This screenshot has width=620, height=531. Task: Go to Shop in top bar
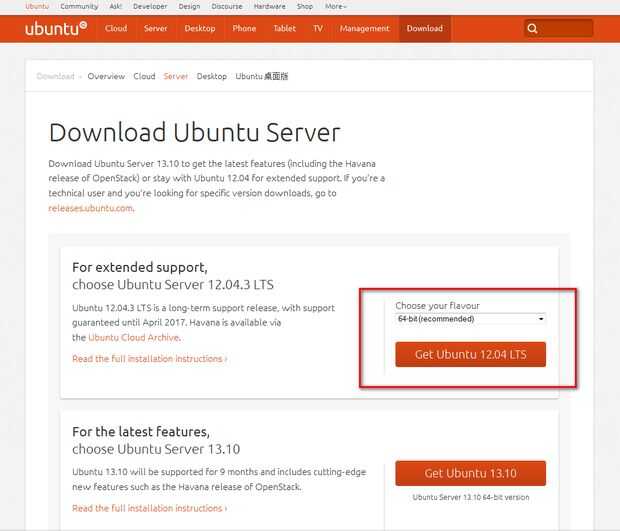tap(304, 6)
